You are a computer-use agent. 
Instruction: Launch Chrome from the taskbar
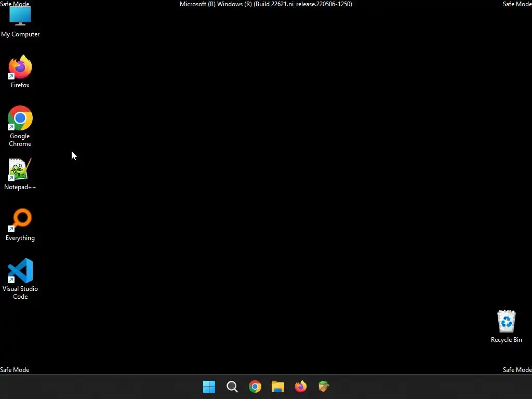255,387
